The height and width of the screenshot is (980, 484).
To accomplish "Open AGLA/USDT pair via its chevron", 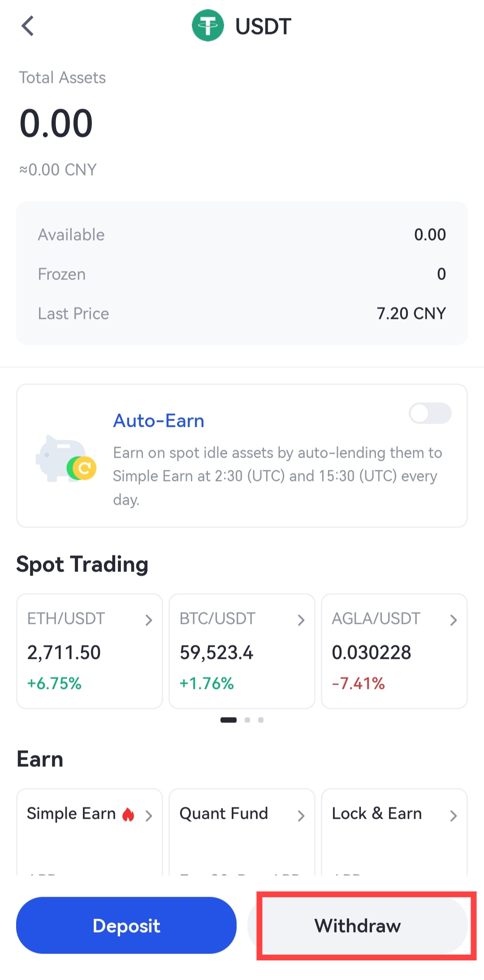I will click(454, 620).
